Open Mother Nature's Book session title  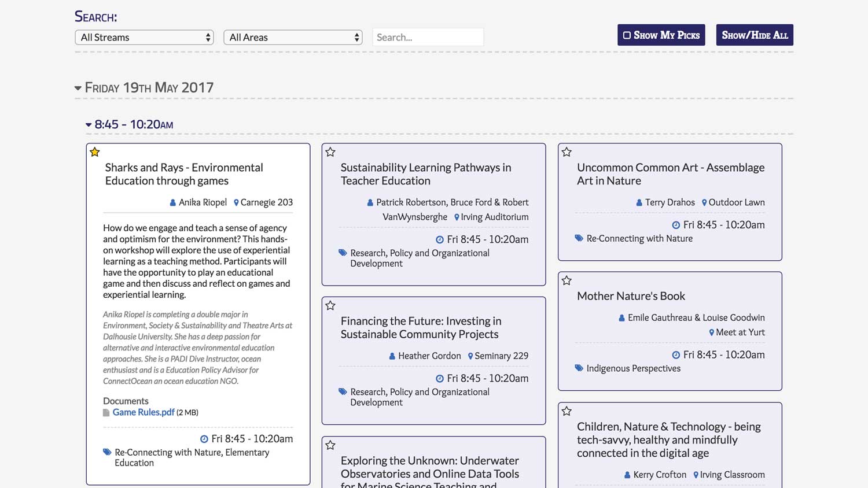[x=631, y=296]
